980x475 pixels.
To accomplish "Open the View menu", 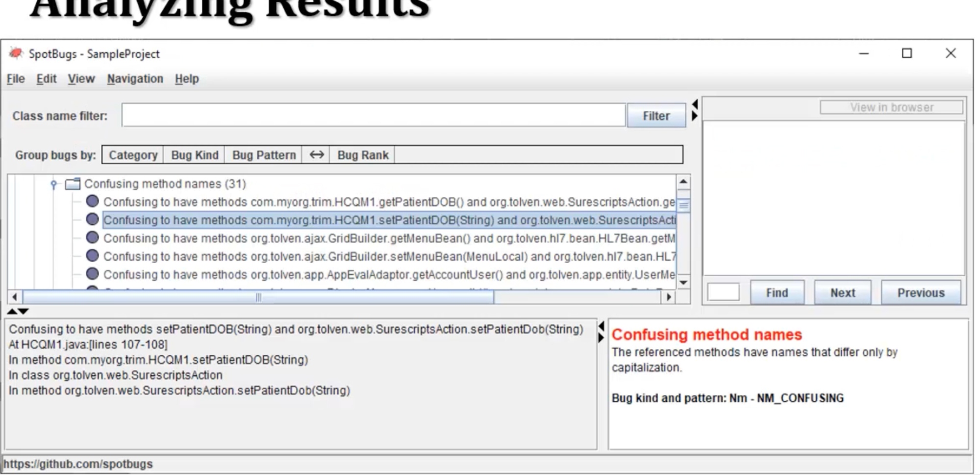I will click(x=81, y=79).
